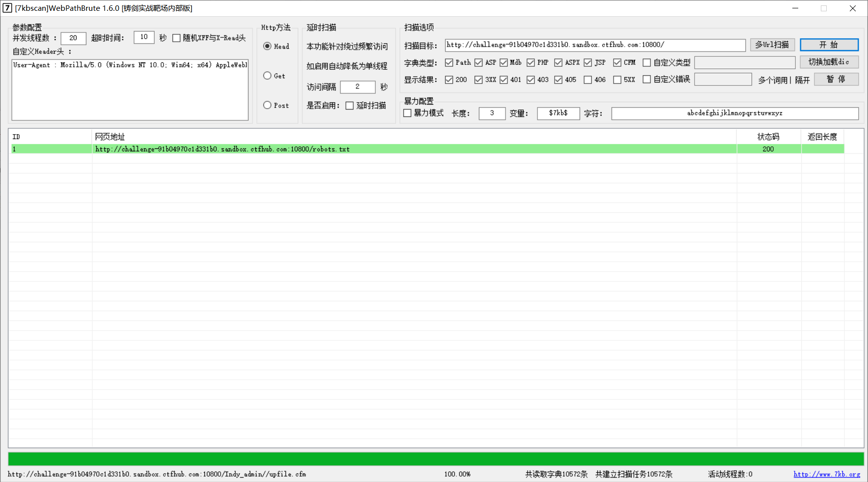Click the $7kb$ variable field

pyautogui.click(x=558, y=113)
